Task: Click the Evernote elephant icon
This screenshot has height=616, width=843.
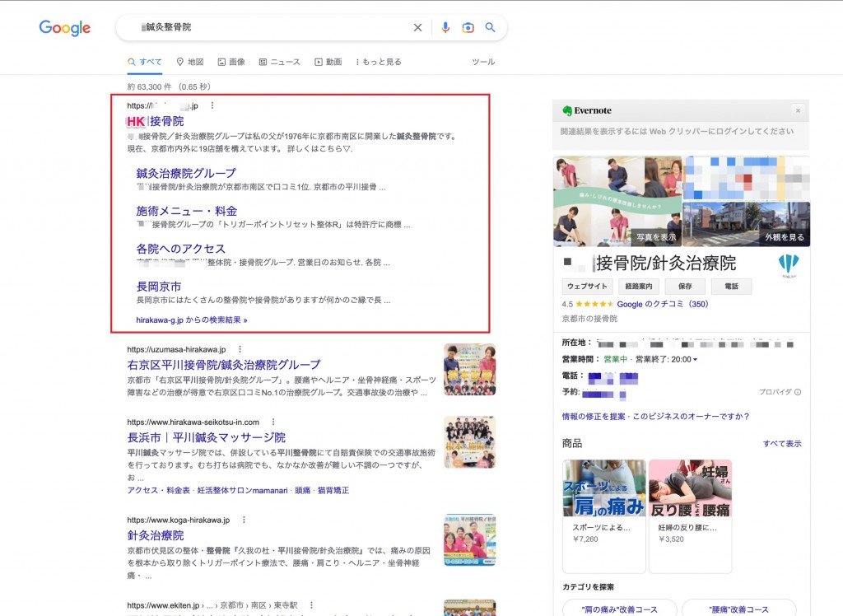Action: [x=566, y=110]
